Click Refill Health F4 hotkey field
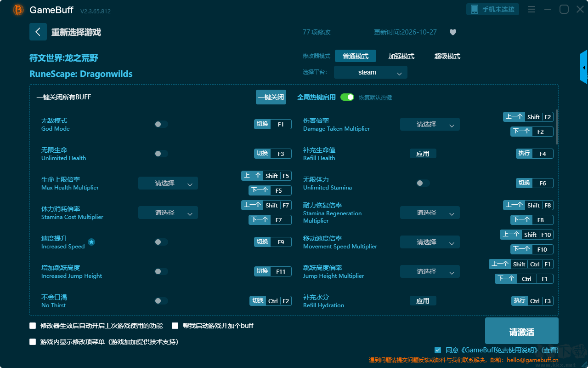 pyautogui.click(x=535, y=154)
